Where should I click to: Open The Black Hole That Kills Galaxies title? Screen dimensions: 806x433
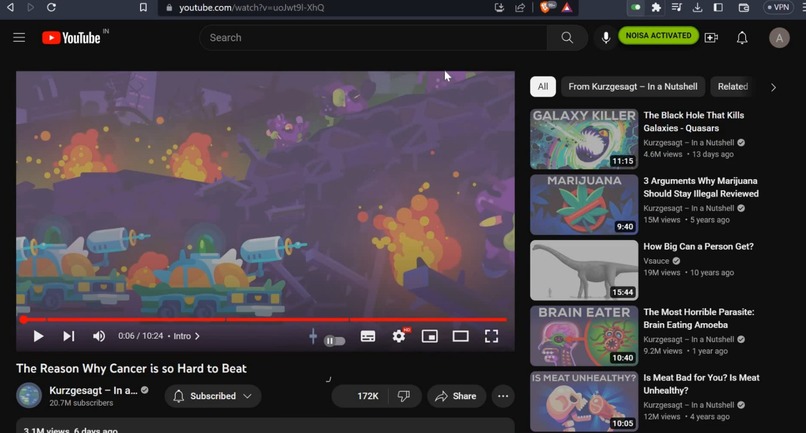coord(693,121)
